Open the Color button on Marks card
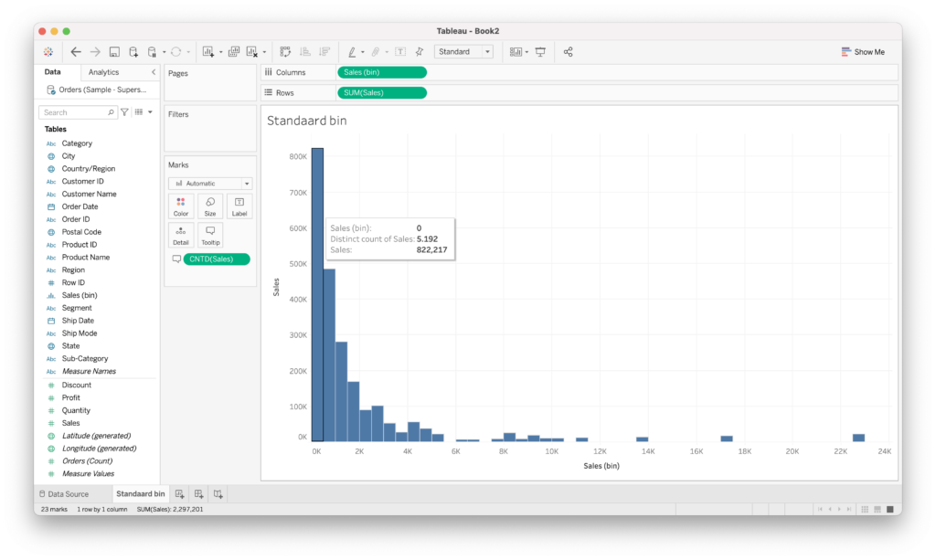 [x=181, y=206]
